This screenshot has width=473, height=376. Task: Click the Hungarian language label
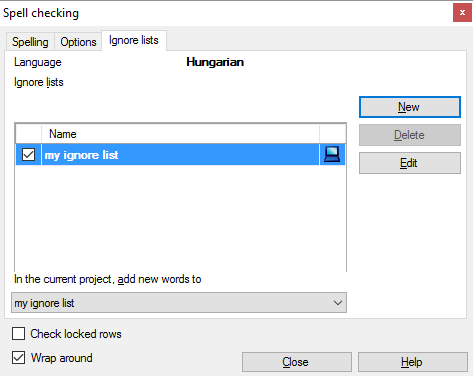[215, 62]
